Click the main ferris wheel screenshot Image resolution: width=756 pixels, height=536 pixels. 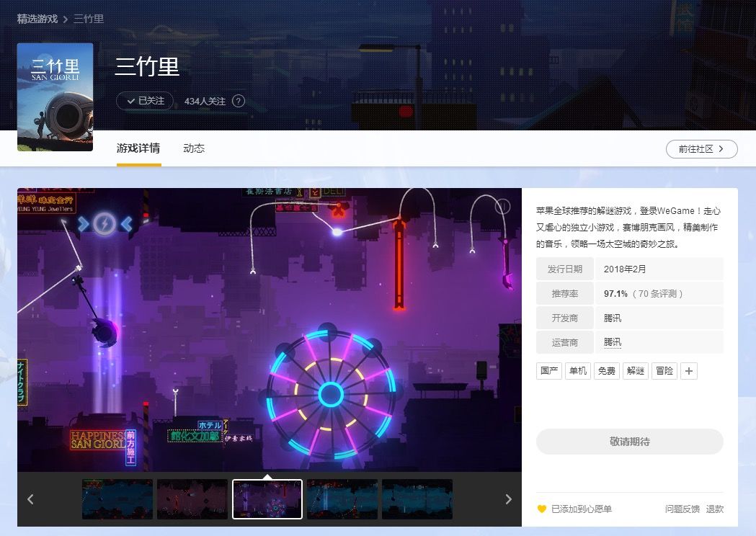[270, 330]
